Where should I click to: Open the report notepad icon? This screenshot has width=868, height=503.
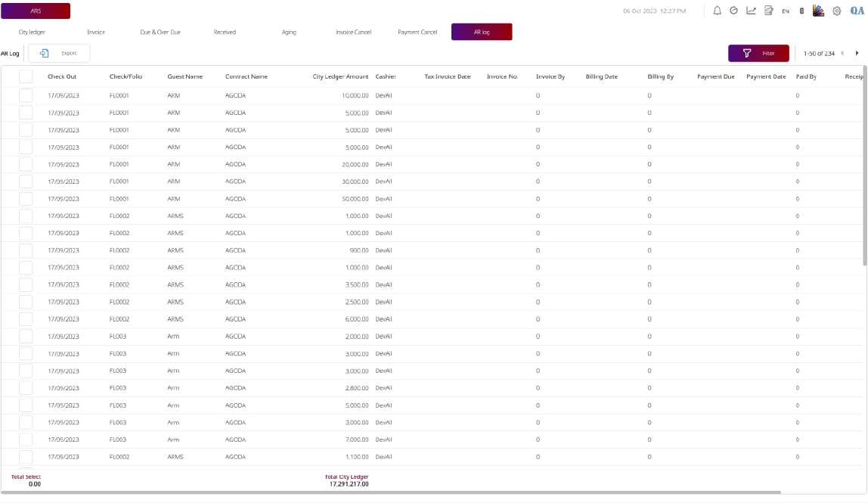click(x=769, y=11)
